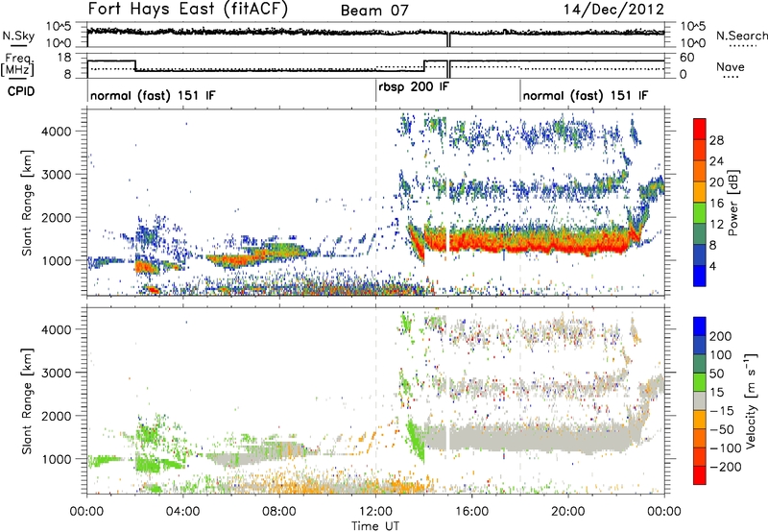
Task: Select the "rbsp 200 IF" CPID label
Action: [x=414, y=86]
